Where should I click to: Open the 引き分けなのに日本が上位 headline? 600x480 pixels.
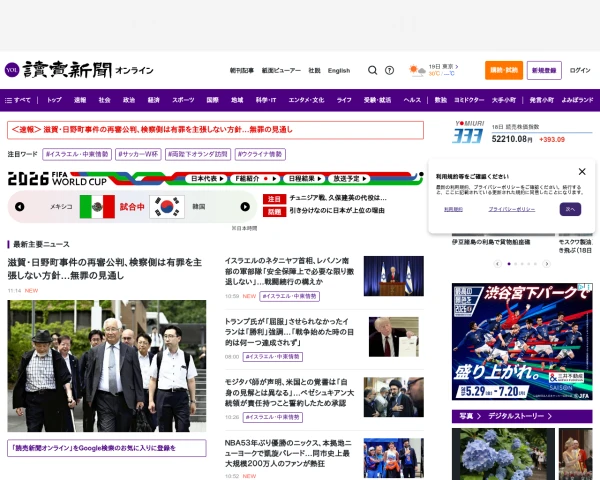337,211
